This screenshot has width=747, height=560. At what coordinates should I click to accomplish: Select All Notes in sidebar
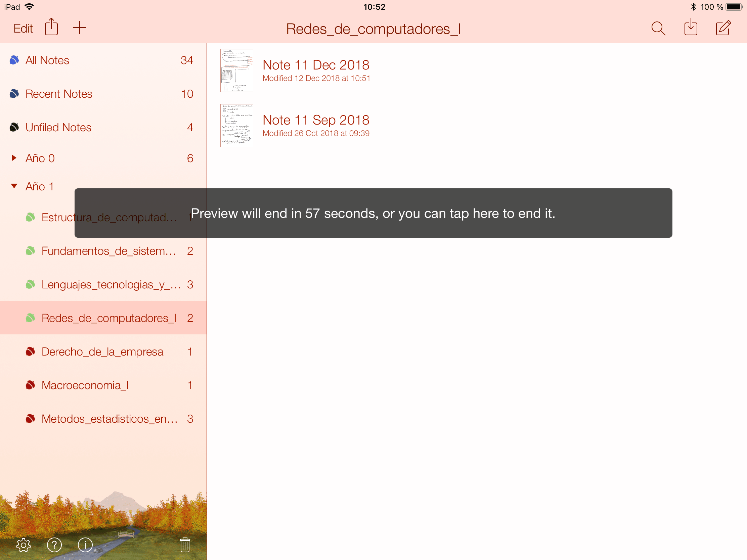point(47,60)
